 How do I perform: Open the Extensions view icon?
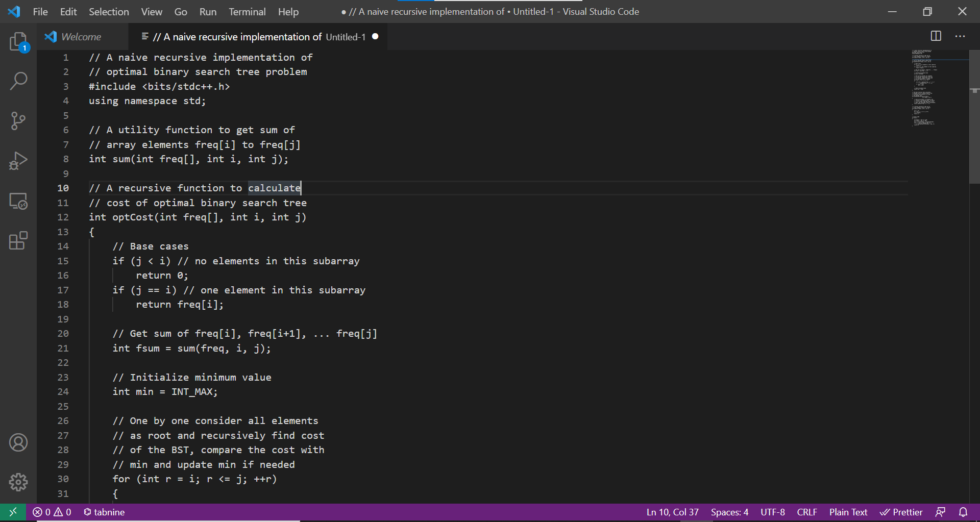[x=18, y=240]
